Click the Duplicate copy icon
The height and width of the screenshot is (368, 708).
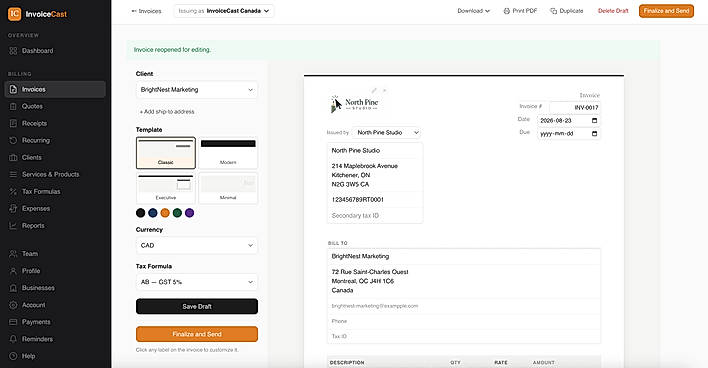(553, 11)
